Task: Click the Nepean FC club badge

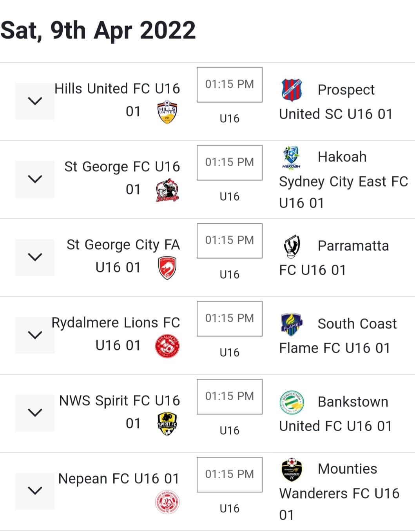Action: [x=167, y=503]
